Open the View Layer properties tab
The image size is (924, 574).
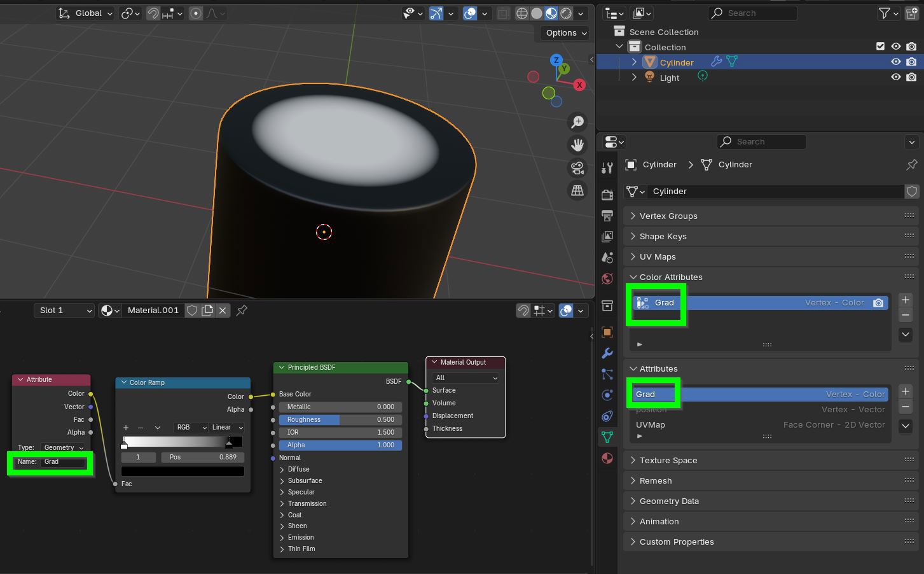click(x=607, y=237)
